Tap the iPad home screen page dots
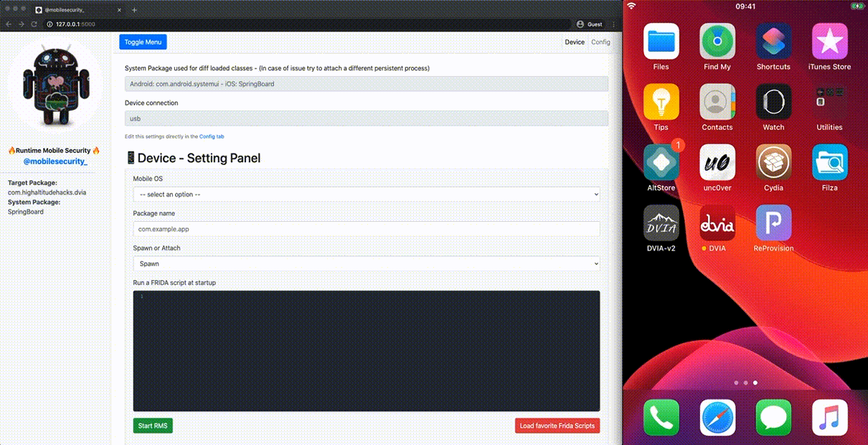 click(745, 383)
